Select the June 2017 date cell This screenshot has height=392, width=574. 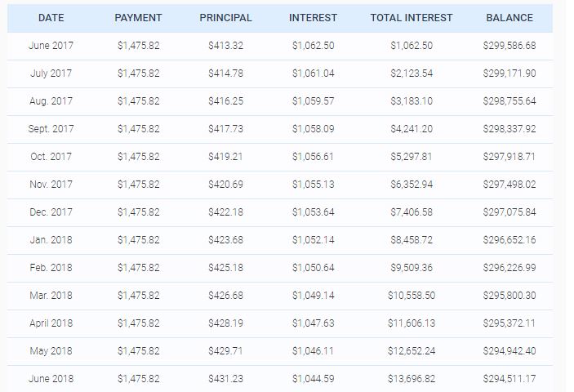pos(51,46)
